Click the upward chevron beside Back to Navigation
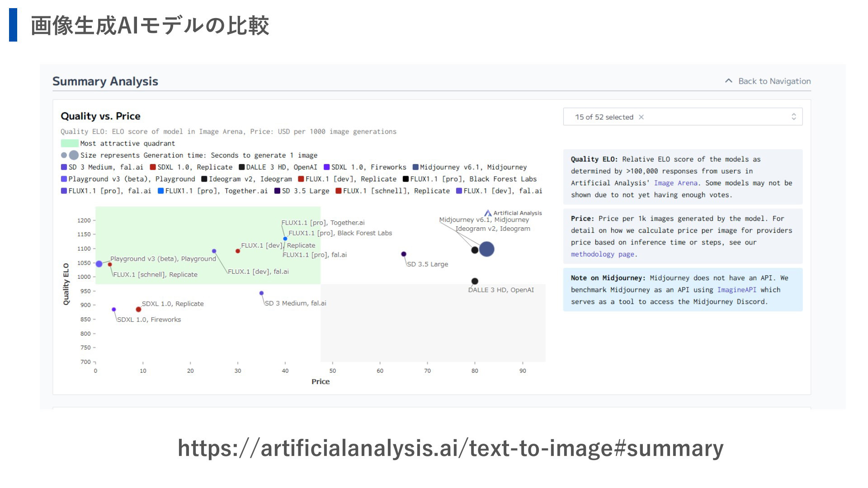Viewport: 868px width, 488px height. coord(728,81)
